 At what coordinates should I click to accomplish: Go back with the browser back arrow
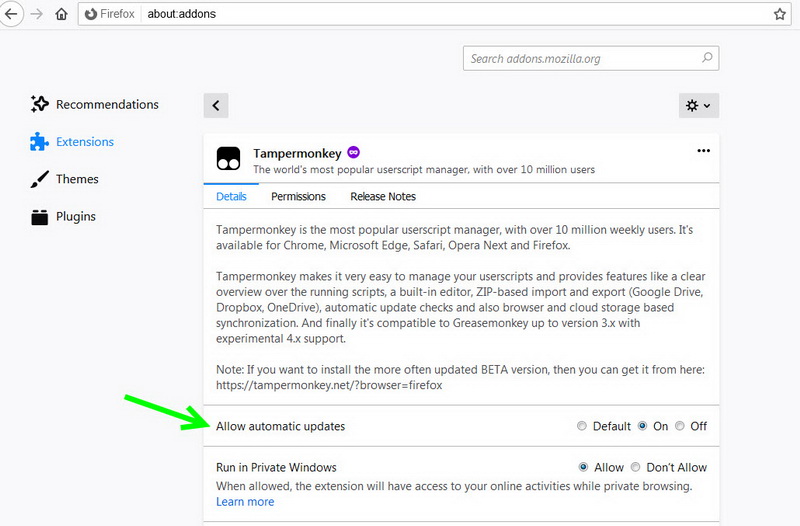[11, 14]
